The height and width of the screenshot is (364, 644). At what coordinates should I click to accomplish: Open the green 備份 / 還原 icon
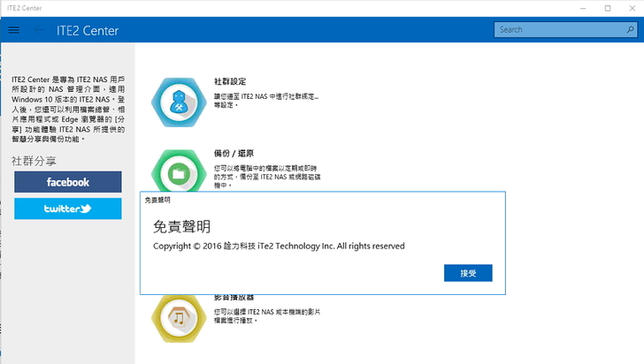pyautogui.click(x=179, y=171)
